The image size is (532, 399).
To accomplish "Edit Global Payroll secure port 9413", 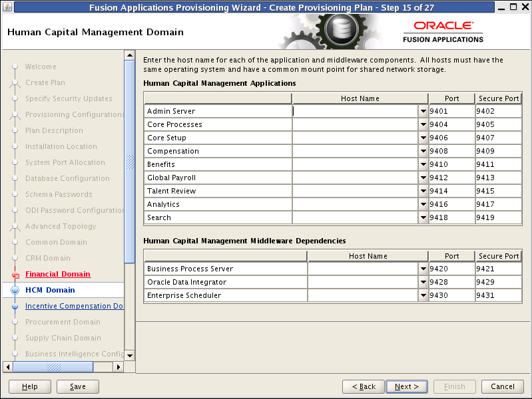I will (x=499, y=178).
